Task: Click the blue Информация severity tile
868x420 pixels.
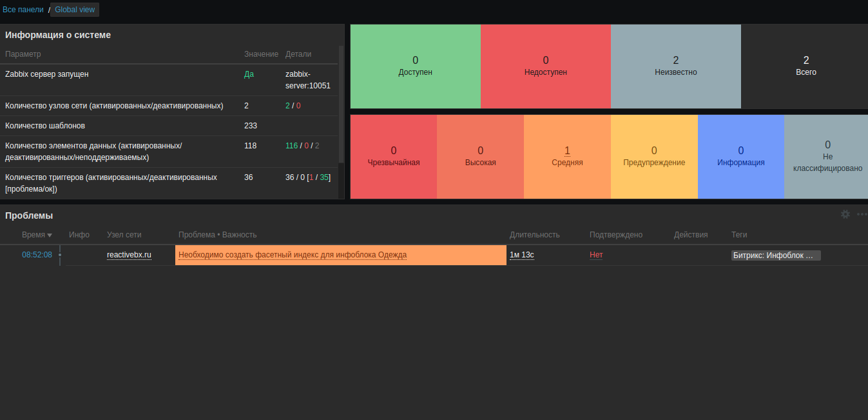Action: tap(741, 157)
